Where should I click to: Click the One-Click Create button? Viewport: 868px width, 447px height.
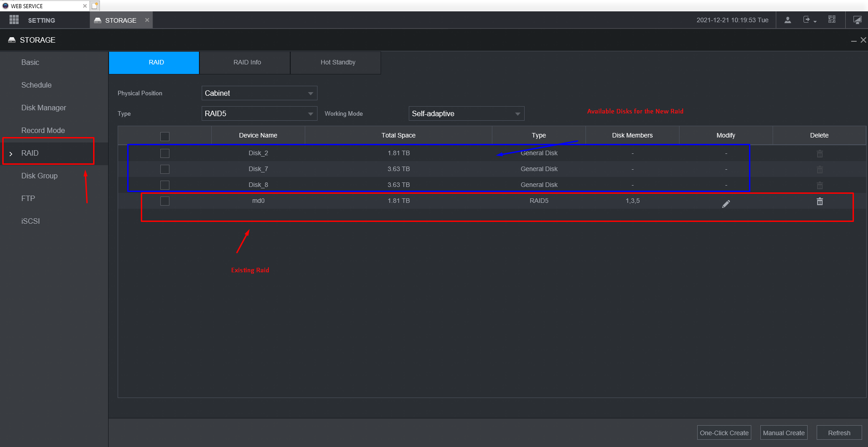(724, 432)
